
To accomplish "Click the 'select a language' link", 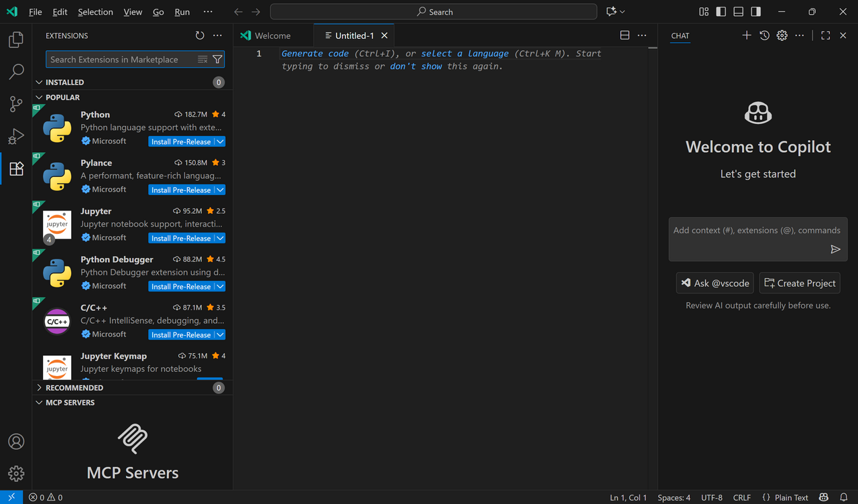I will coord(465,54).
